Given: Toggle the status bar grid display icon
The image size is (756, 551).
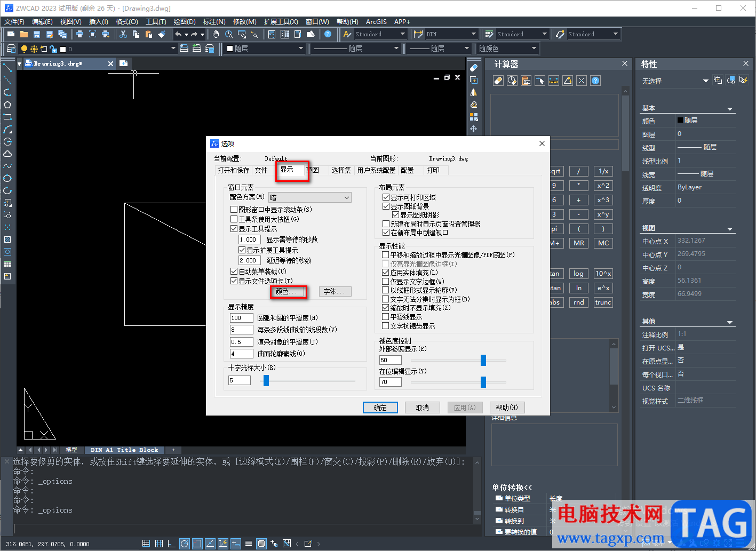Looking at the screenshot, I should pos(146,544).
